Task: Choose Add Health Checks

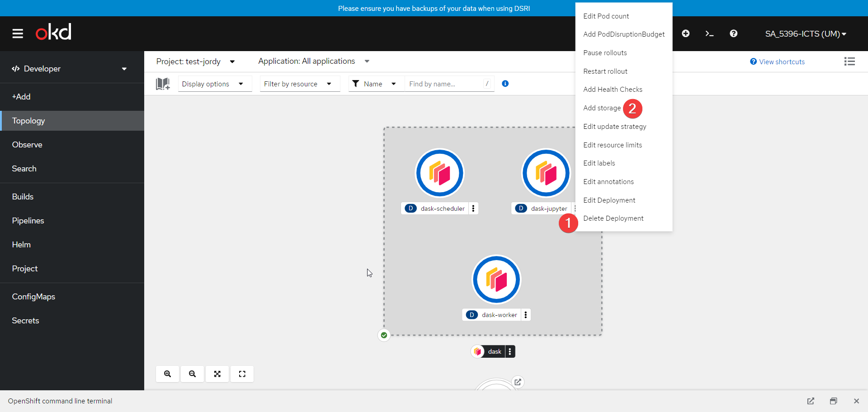Action: (x=624, y=90)
